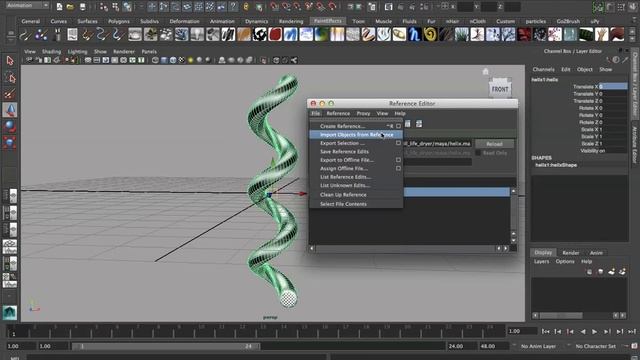Choose Select File Contents
This screenshot has width=640, height=360.
(x=343, y=204)
